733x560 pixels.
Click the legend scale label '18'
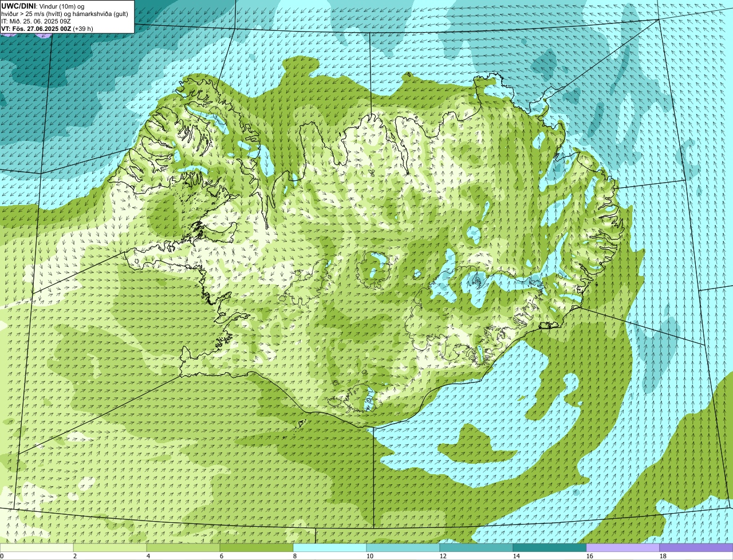(663, 556)
